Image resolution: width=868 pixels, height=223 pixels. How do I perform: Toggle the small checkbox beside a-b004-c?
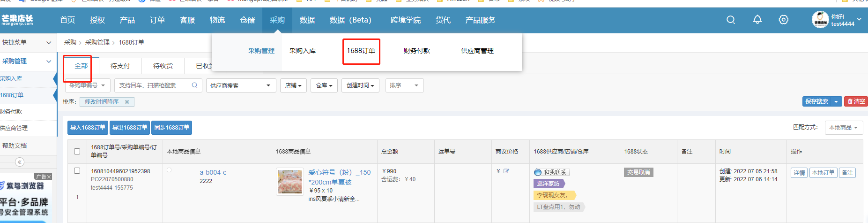169,170
